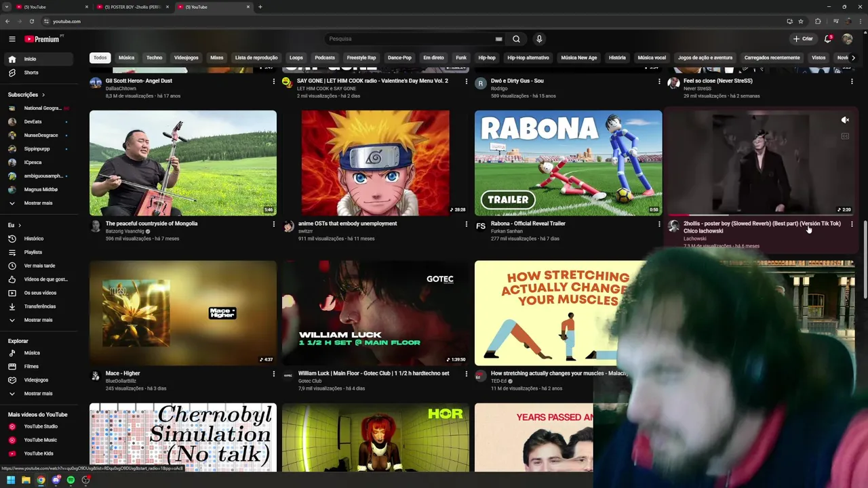Bookmark this page with star icon

point(801,21)
